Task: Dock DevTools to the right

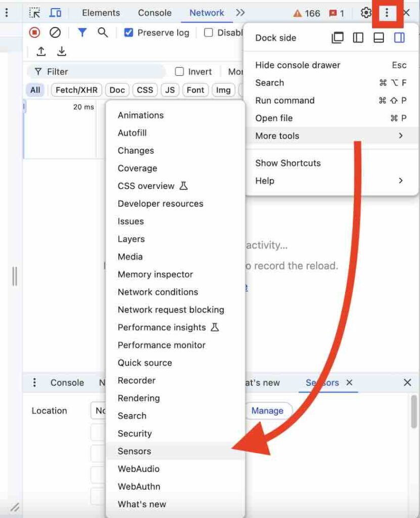Action: coord(399,37)
